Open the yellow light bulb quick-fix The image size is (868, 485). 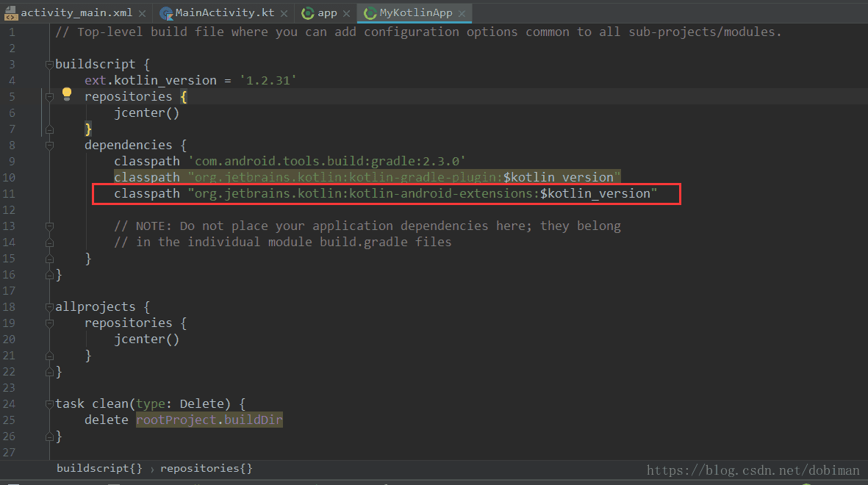[x=67, y=93]
